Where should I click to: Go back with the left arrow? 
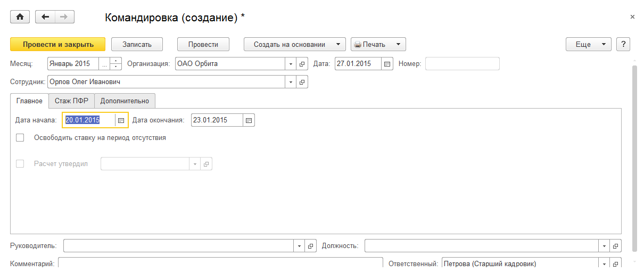(45, 17)
